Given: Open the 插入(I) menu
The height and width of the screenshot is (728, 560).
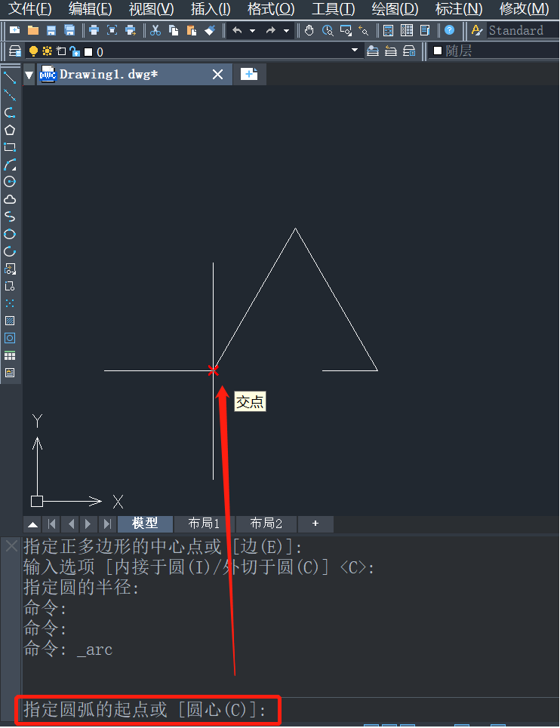Looking at the screenshot, I should (211, 9).
